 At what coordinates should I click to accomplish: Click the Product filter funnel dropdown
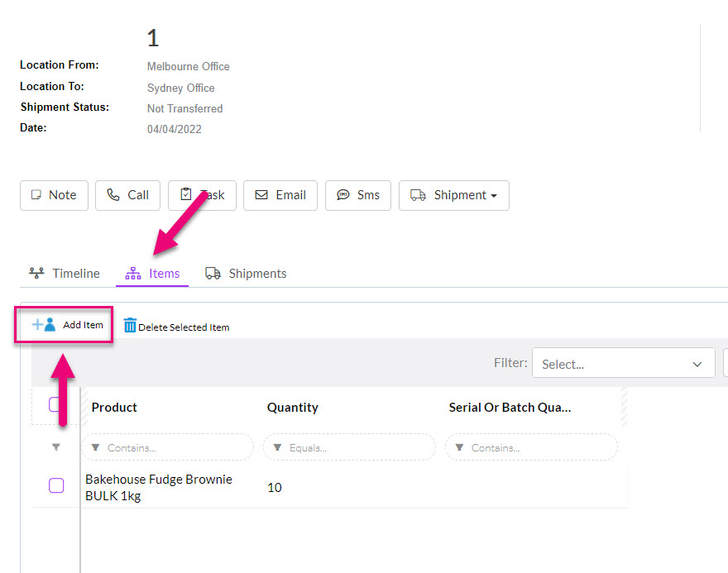96,447
